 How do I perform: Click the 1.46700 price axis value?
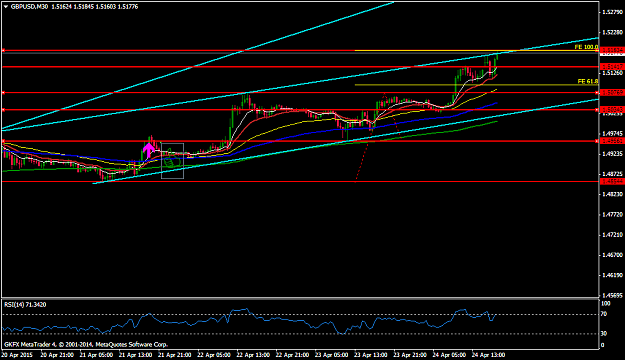coord(613,255)
